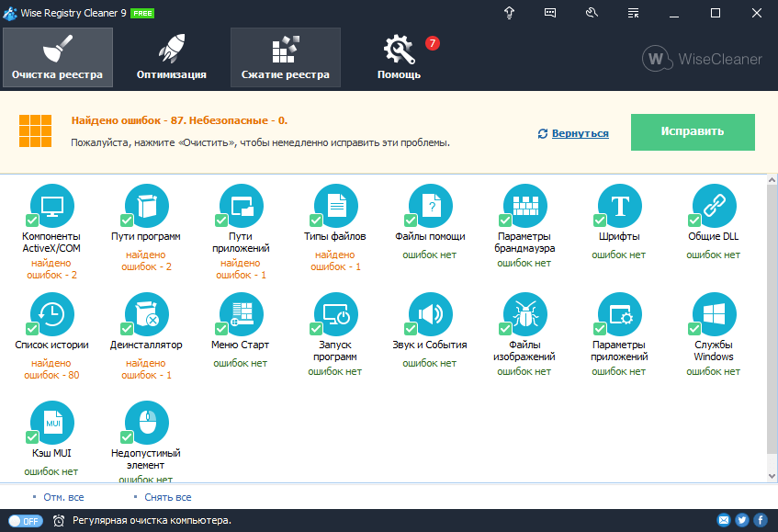Click the green Исправить button
The image size is (778, 532).
point(693,132)
